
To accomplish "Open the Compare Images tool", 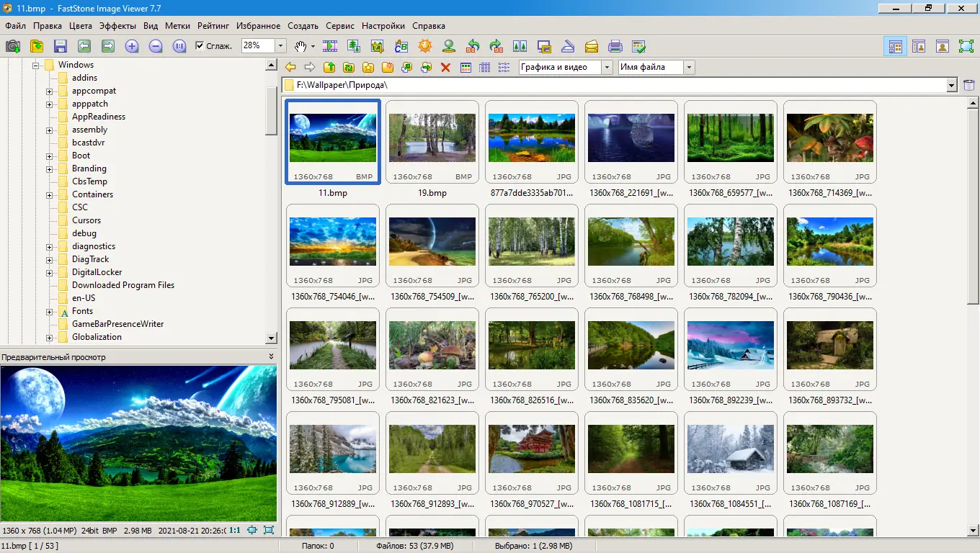I will click(520, 46).
